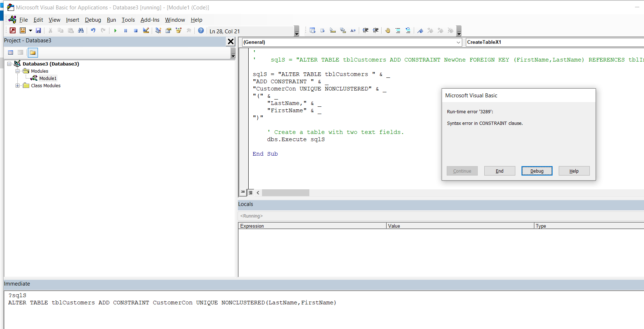Viewport: 644px width, 329px height.
Task: Click the Toolbox icon in the toolbar
Action: pos(189,31)
